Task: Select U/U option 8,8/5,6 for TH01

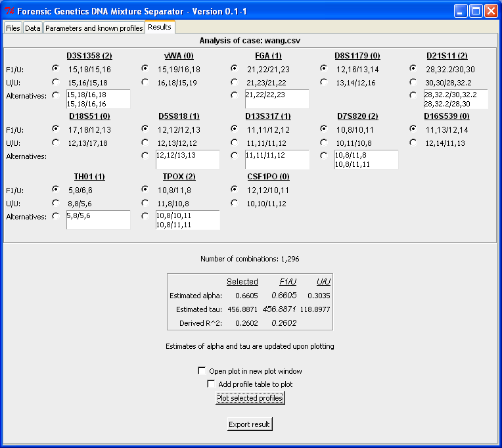Action: [x=56, y=203]
